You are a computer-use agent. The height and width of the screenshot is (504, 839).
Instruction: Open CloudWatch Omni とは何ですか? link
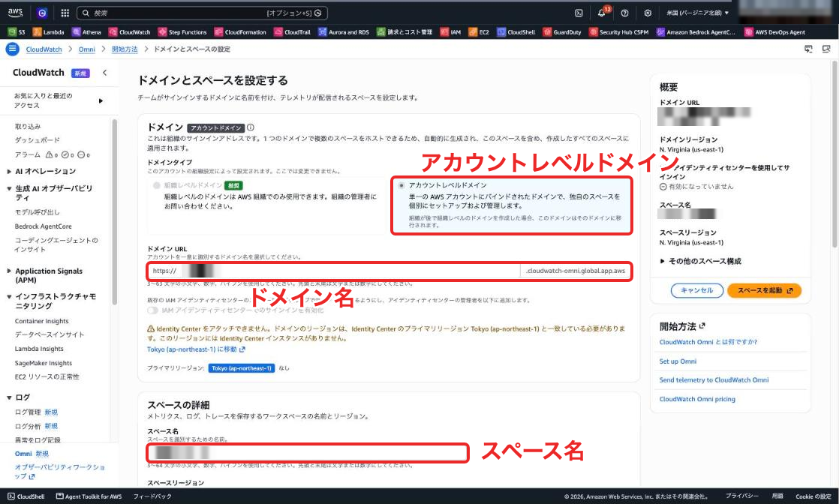coord(708,342)
